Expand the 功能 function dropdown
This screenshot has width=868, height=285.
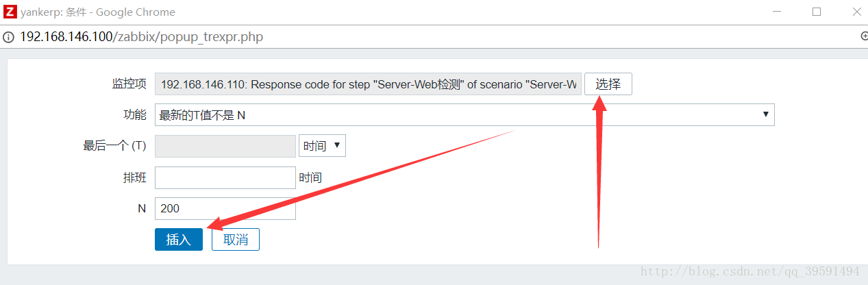464,115
